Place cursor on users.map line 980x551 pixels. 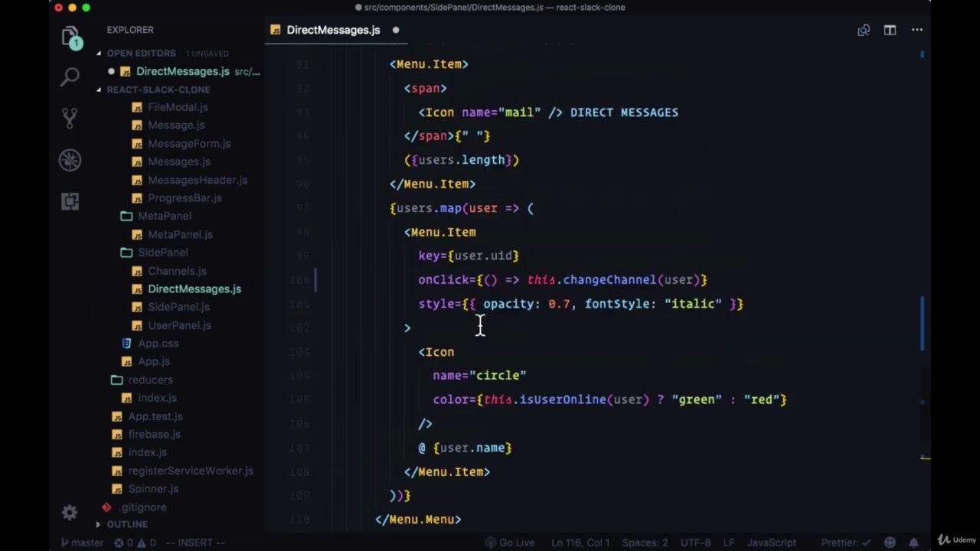(462, 208)
